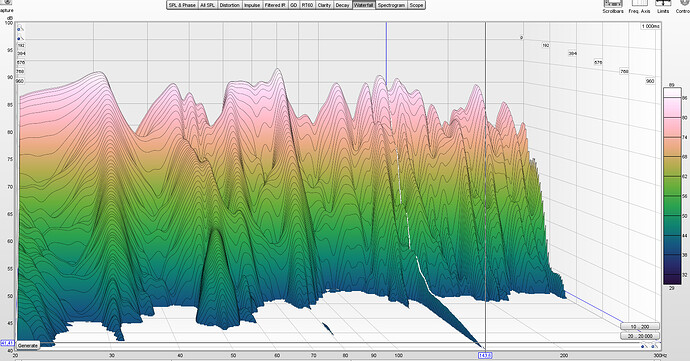Image resolution: width=690 pixels, height=361 pixels.
Task: Click the 50 label on frequency axis
Action: coord(233,355)
